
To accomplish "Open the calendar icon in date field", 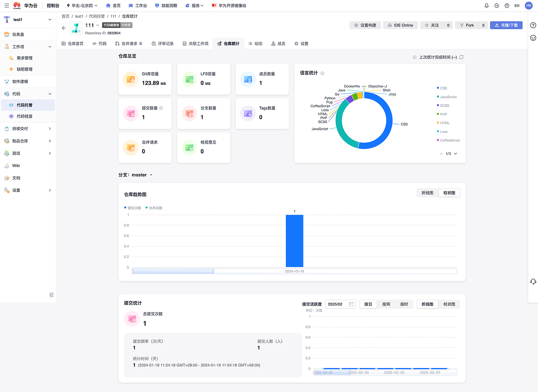I will pos(351,304).
